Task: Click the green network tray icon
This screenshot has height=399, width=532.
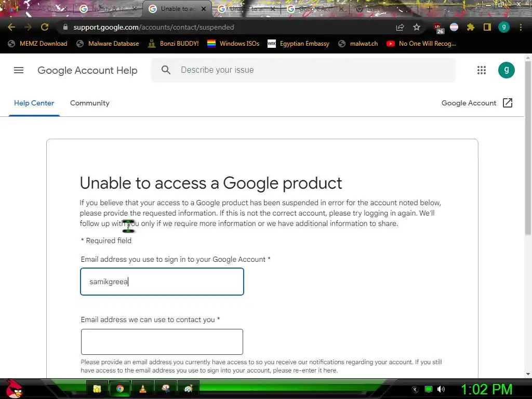Action: pos(429,389)
